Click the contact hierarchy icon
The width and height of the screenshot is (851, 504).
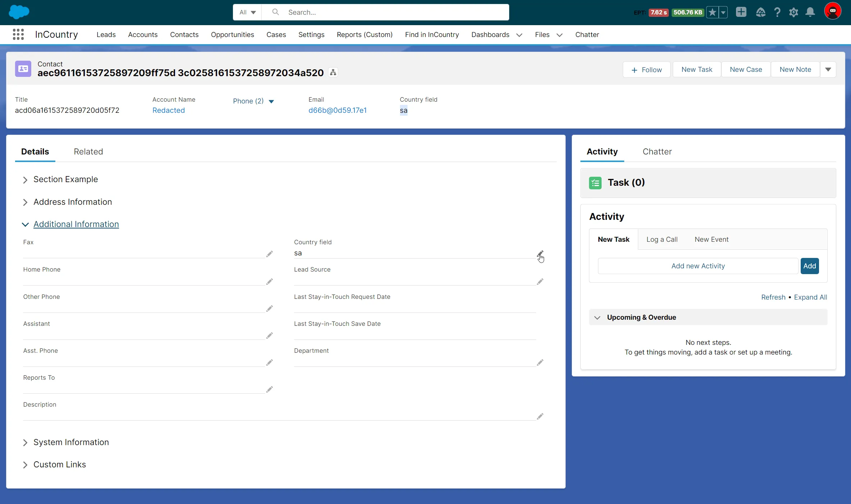click(333, 73)
